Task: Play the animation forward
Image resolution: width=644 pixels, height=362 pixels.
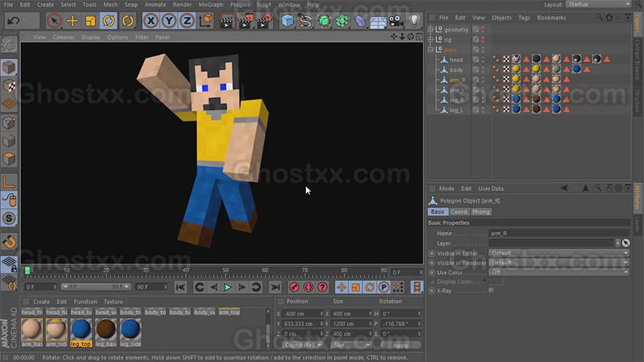Action: pyautogui.click(x=227, y=287)
